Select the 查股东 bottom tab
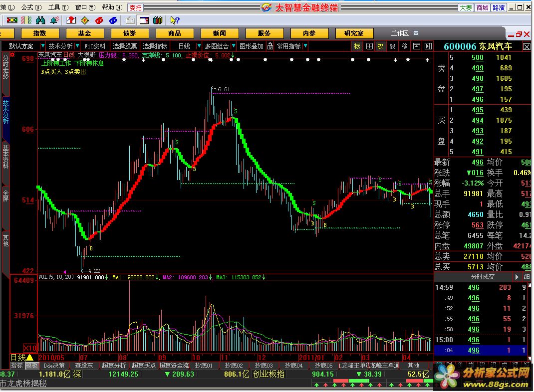534x392 pixels. click(84, 366)
